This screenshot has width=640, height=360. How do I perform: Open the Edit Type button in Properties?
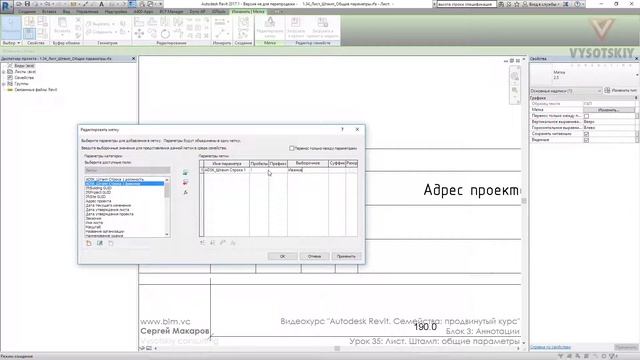tap(620, 90)
